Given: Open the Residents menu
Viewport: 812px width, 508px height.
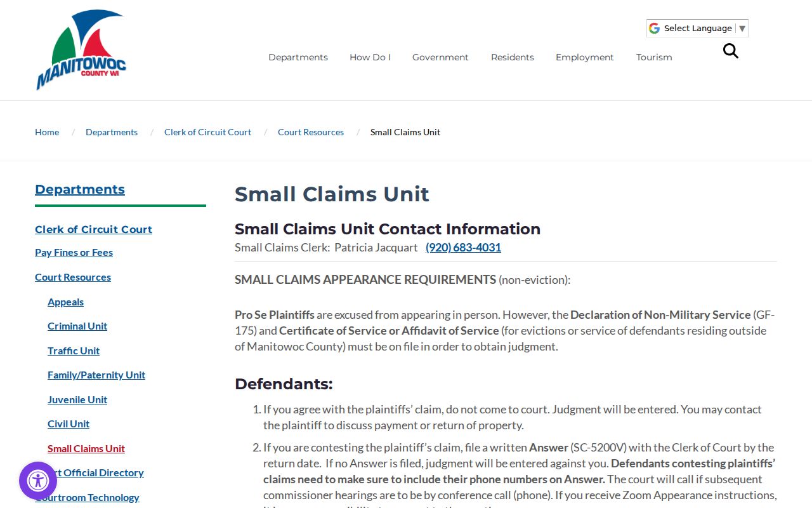Looking at the screenshot, I should tap(513, 57).
